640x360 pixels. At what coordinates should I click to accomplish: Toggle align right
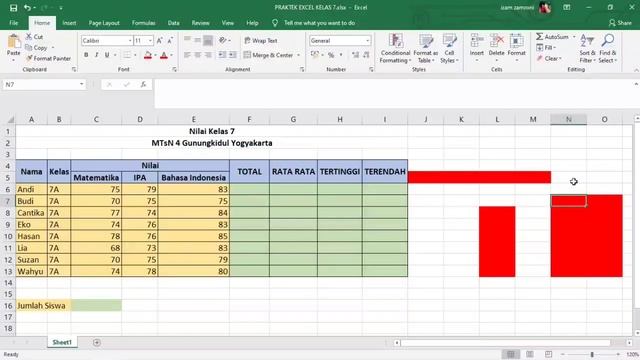208,55
